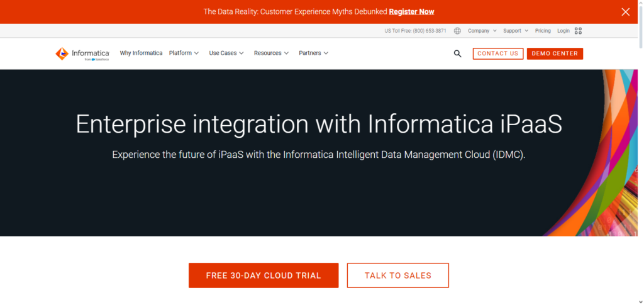The width and height of the screenshot is (644, 305).
Task: Click the search magnifier icon
Action: [457, 53]
